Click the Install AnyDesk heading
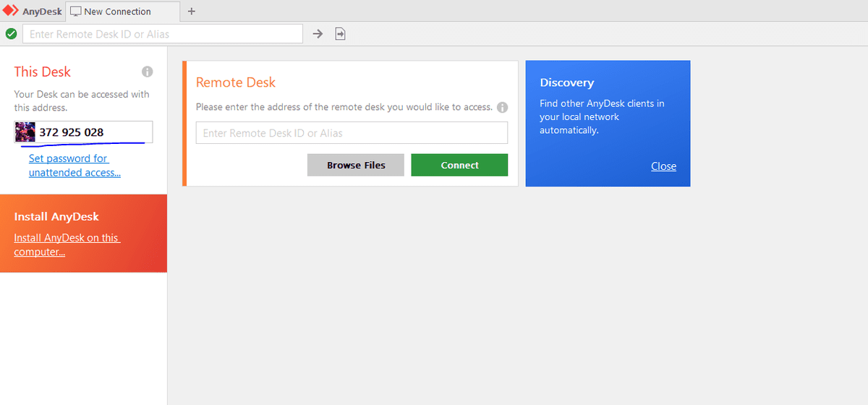The width and height of the screenshot is (868, 405). tap(56, 217)
